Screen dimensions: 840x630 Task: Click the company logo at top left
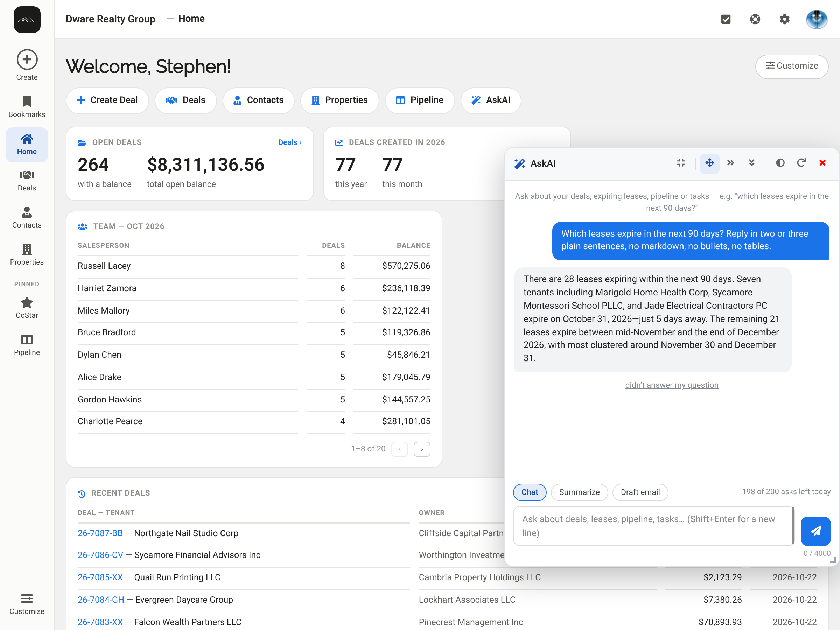27,19
